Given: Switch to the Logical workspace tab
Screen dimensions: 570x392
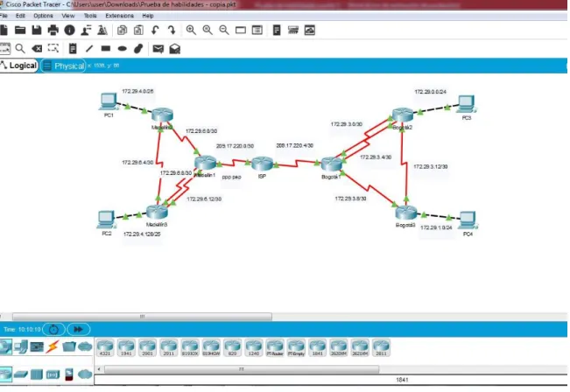Looking at the screenshot, I should coord(19,66).
